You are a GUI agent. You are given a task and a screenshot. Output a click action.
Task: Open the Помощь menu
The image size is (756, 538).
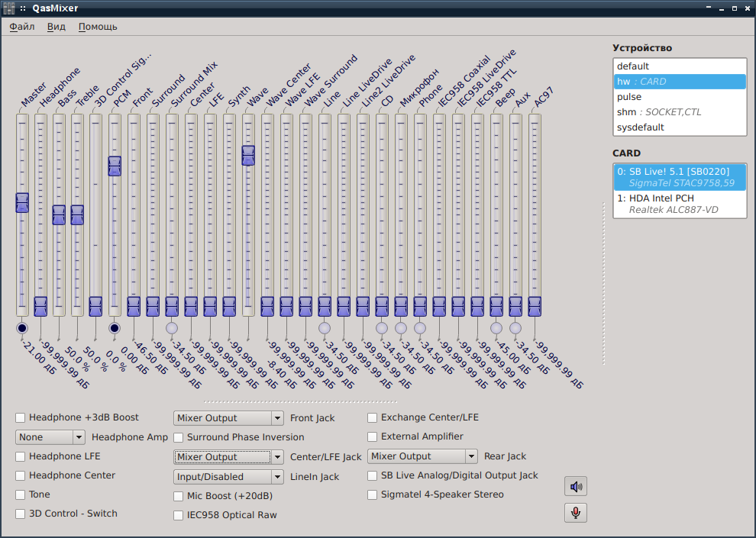98,27
